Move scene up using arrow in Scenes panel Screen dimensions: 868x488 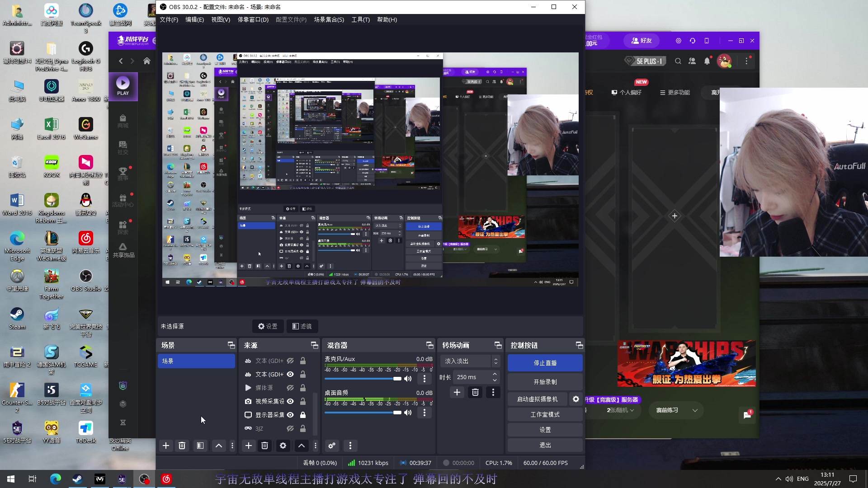[x=219, y=446]
